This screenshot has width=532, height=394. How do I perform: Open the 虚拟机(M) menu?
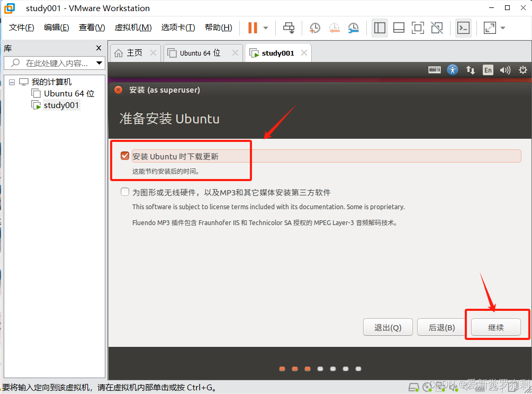coord(133,28)
